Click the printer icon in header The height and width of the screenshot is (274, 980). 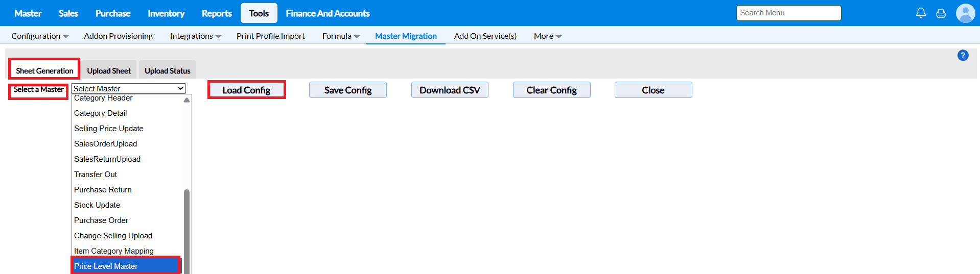tap(941, 14)
